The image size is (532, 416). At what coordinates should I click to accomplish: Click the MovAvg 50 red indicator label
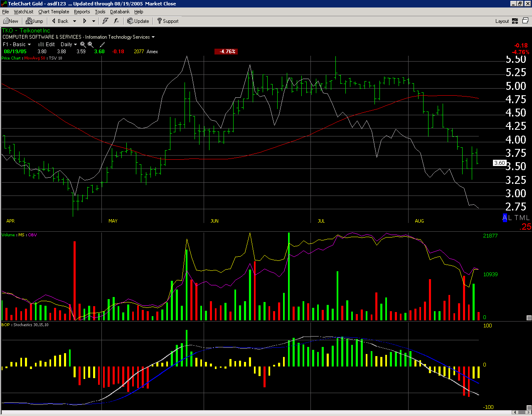coord(34,58)
